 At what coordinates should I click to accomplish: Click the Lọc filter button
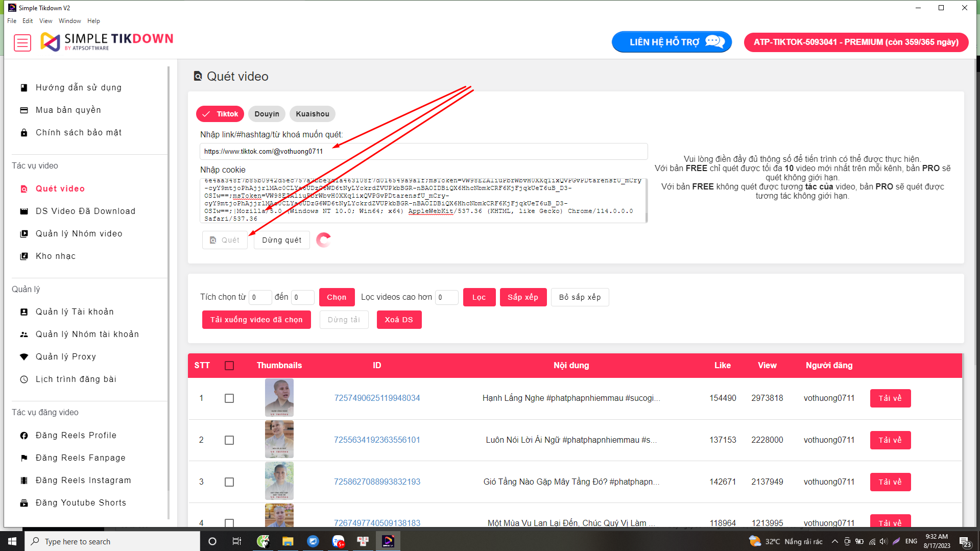(x=479, y=297)
